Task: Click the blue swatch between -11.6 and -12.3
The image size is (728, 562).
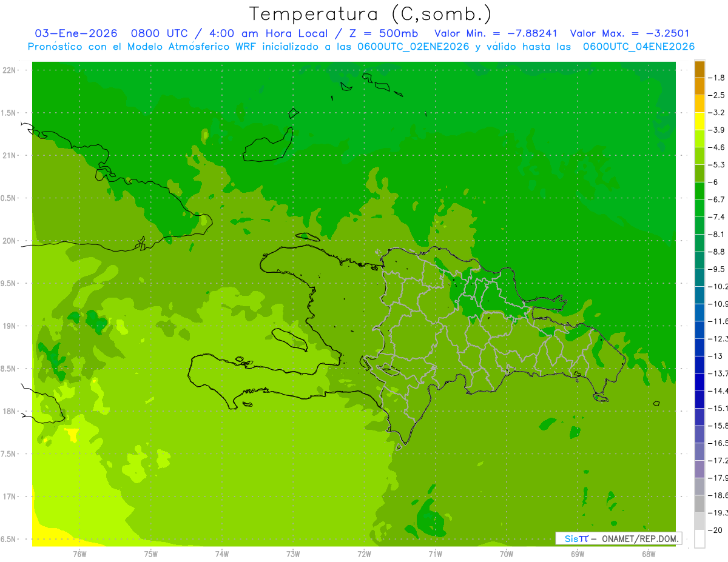Action: (x=699, y=330)
